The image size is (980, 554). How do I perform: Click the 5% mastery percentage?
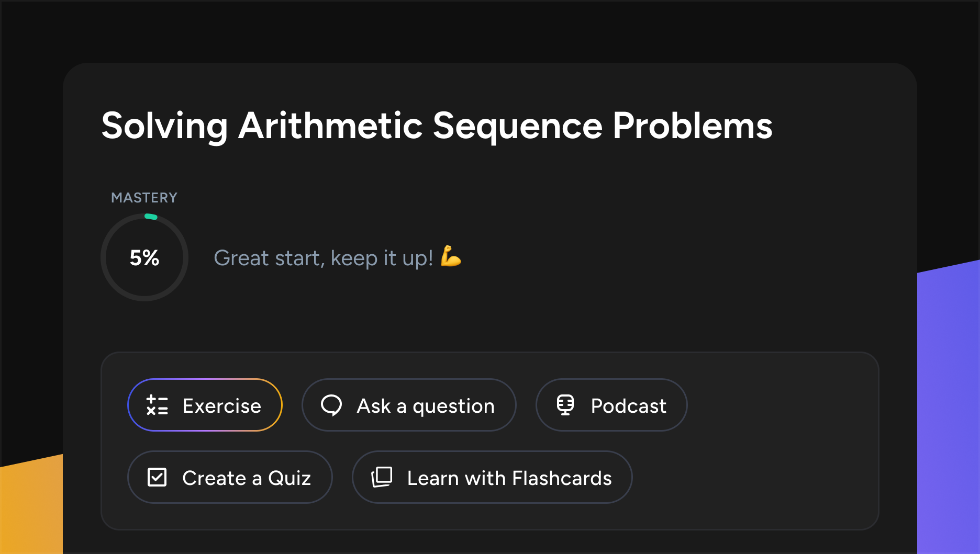tap(144, 258)
